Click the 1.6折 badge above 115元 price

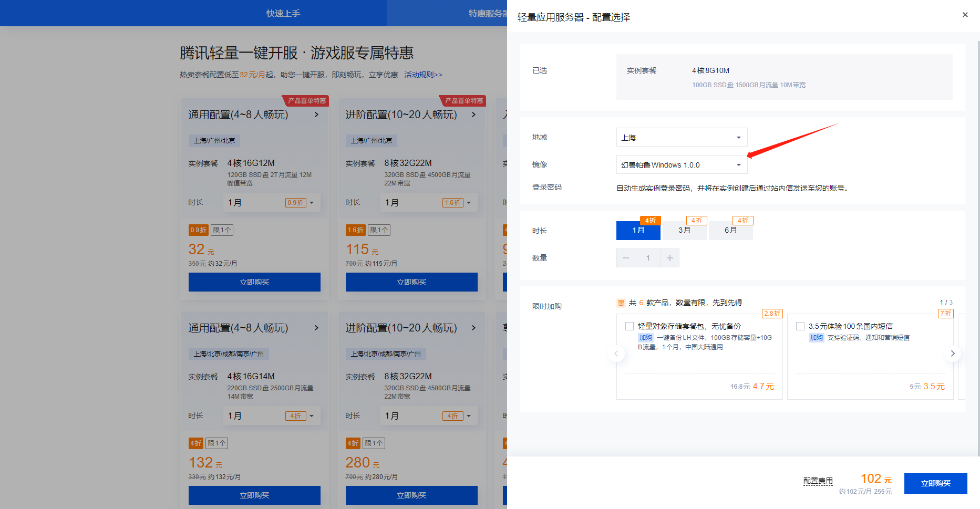[355, 230]
